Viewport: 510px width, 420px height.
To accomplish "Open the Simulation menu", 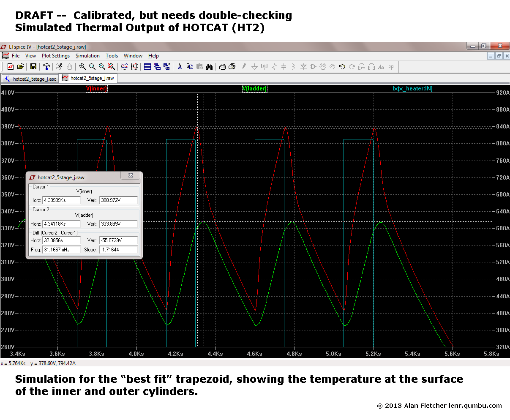I will coord(87,56).
